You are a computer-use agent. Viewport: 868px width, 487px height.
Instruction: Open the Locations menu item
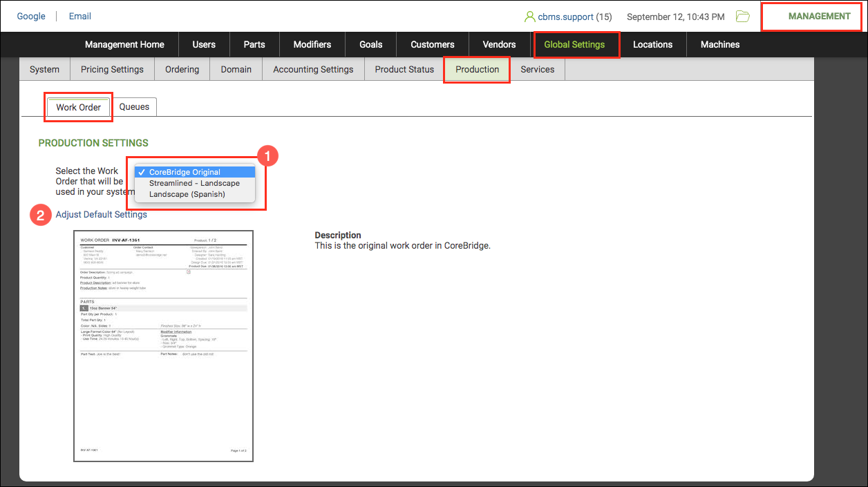(652, 44)
